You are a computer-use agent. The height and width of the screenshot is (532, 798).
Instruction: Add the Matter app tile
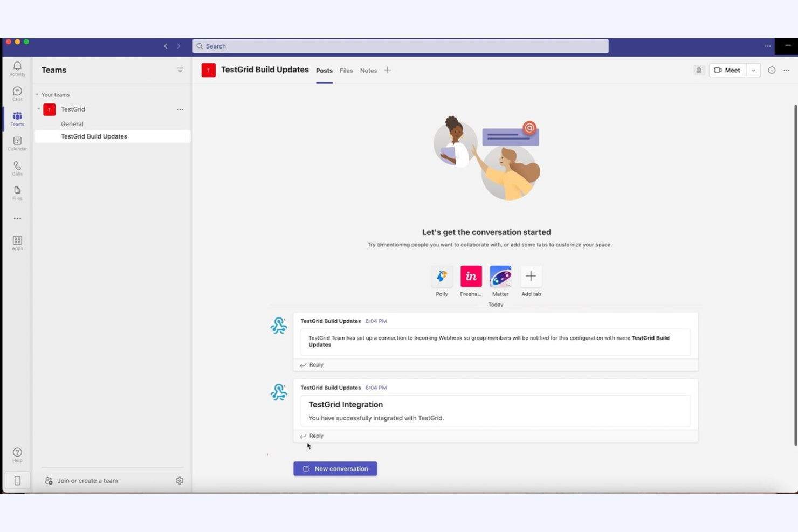500,276
